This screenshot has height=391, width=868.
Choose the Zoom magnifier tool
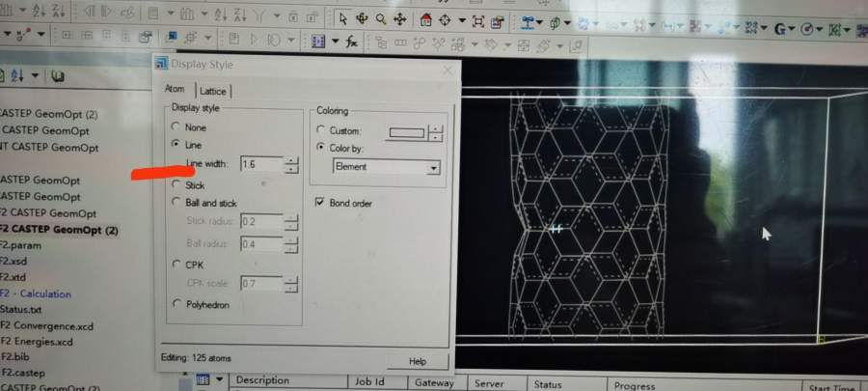(x=381, y=20)
